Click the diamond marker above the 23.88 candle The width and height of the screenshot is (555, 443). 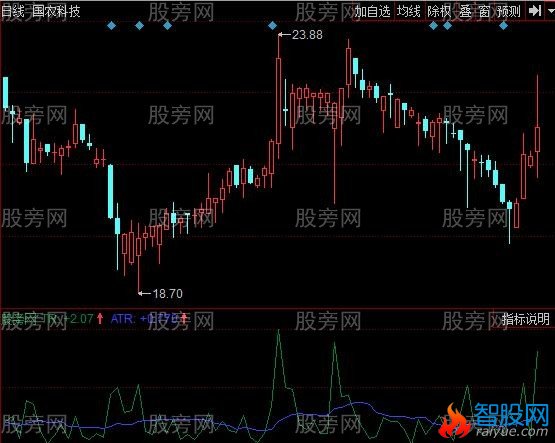pyautogui.click(x=272, y=25)
